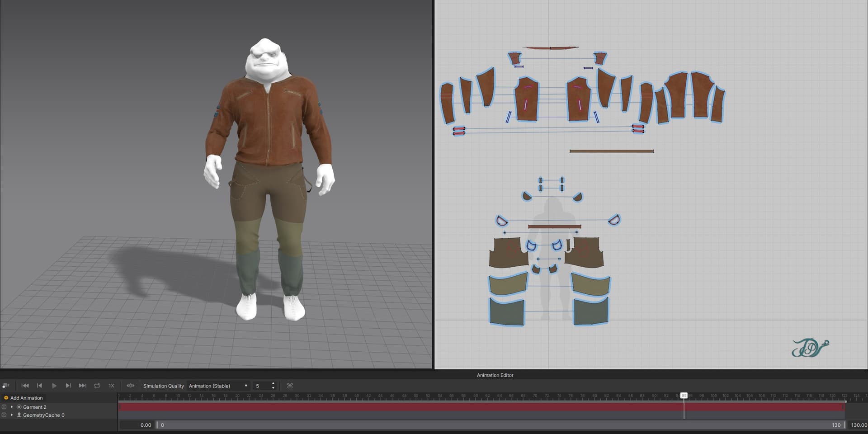Screen dimensions: 868x434
Task: Click the record camera icon in animation toolbar
Action: tap(6, 386)
